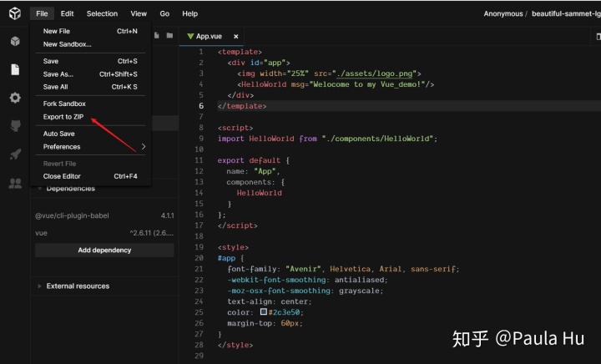
Task: Click the beautiful-sammet sandbox name
Action: tap(566, 13)
